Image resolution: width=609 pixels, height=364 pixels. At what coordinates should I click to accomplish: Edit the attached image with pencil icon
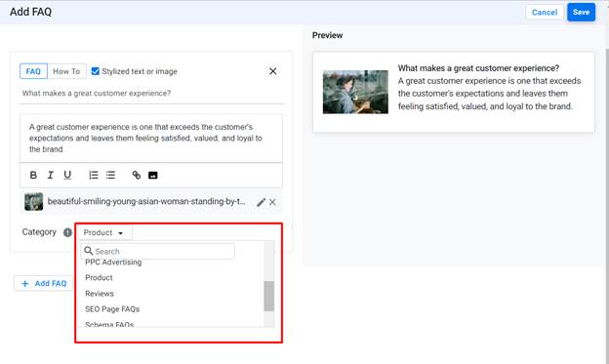261,202
